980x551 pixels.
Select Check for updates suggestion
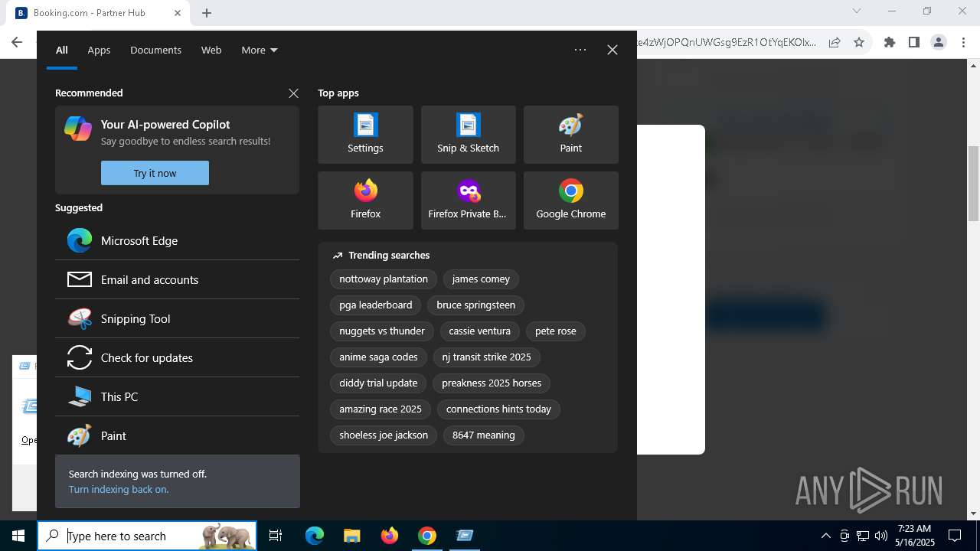point(177,357)
